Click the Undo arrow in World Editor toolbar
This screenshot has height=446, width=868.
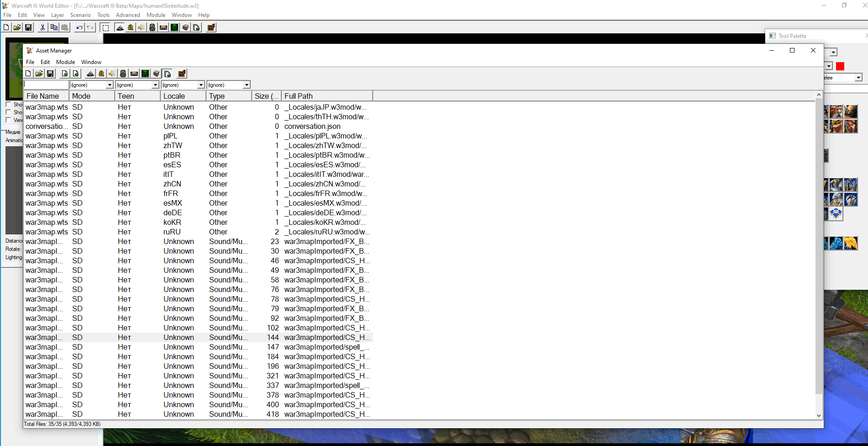pos(79,27)
